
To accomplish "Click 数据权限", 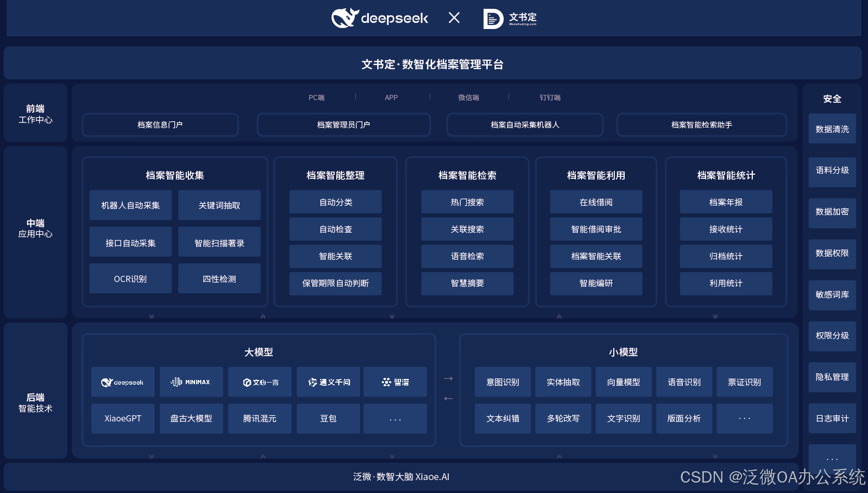I will coord(832,253).
